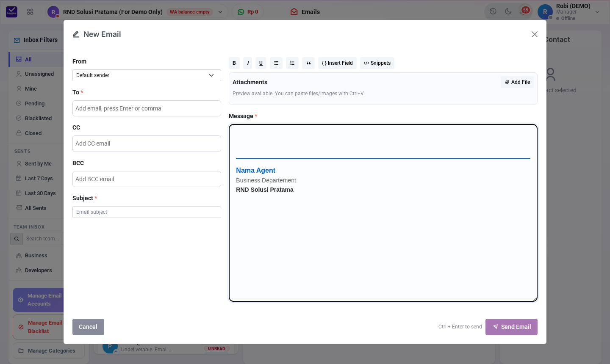The width and height of the screenshot is (610, 364).
Task: Apply italic formatting to the message
Action: pos(248,63)
